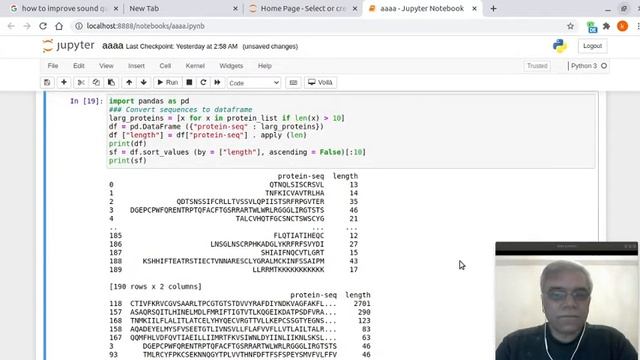
Task: Restart kernel and run all cells icon
Action: (x=217, y=82)
